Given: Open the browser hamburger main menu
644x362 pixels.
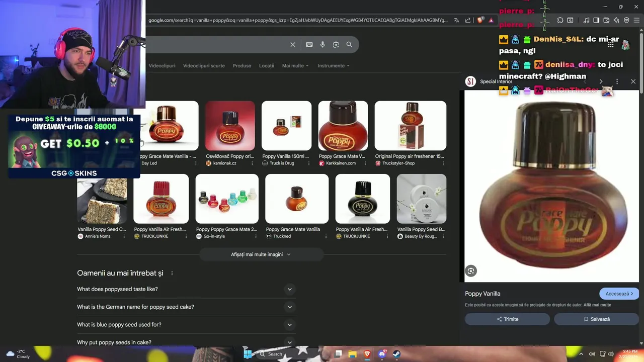Looking at the screenshot, I should tap(636, 20).
